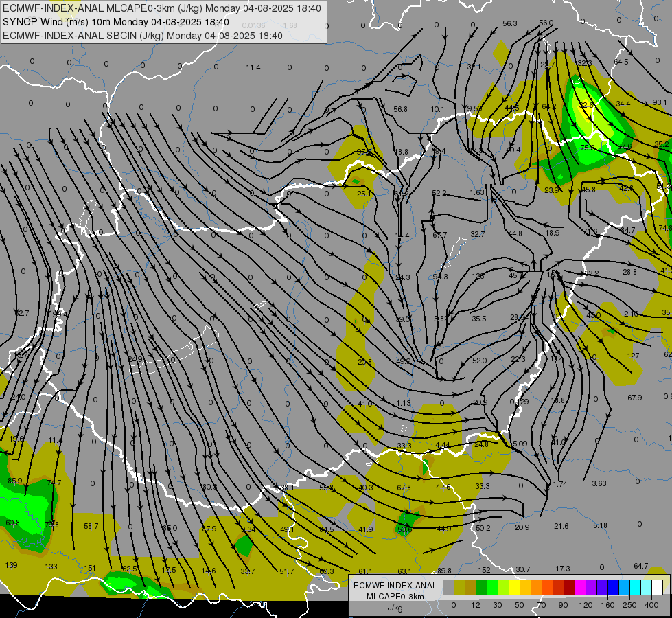This screenshot has height=618, width=672.
Task: Click the bright green legend swatch
Action: click(492, 587)
